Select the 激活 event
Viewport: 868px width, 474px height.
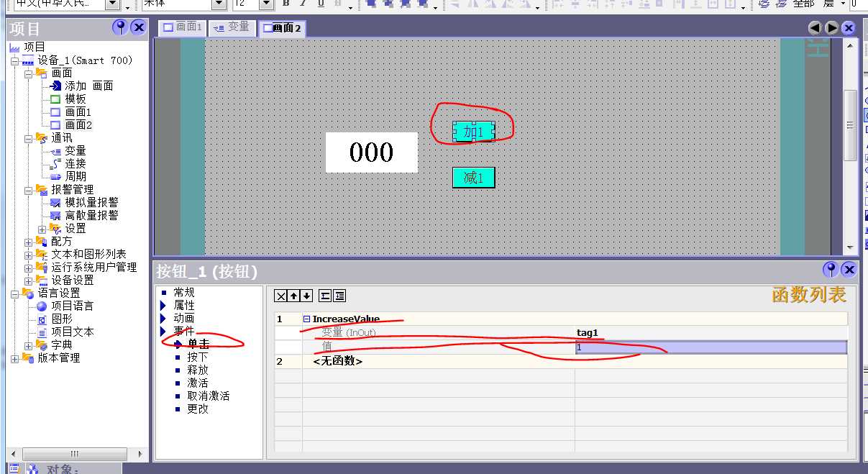[198, 383]
